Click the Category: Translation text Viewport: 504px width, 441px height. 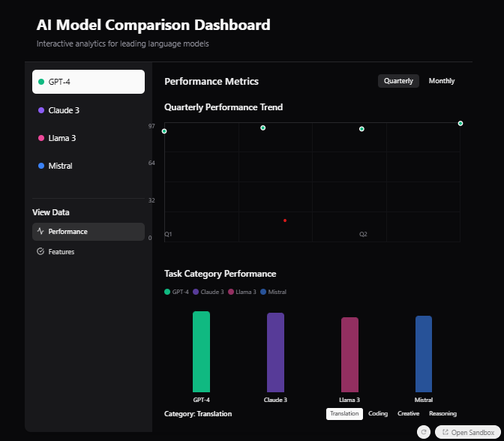tap(198, 414)
